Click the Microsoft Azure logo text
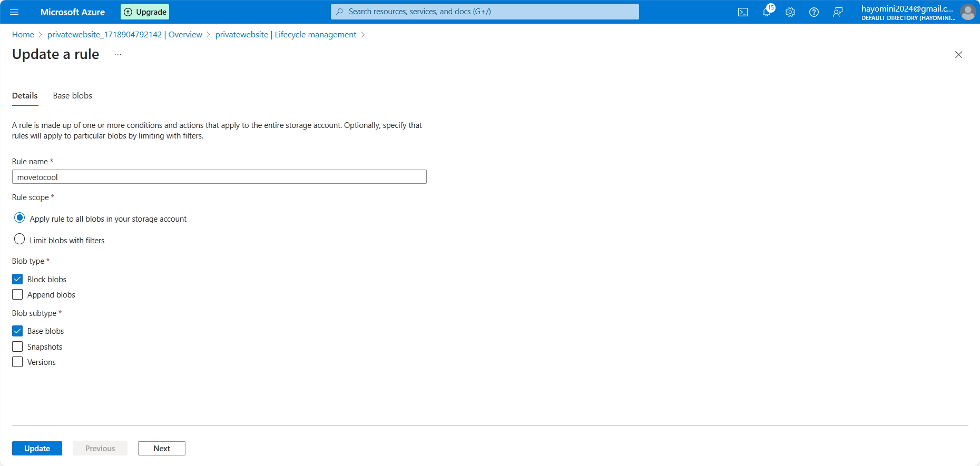Screen dimensions: 980x466 pos(73,12)
